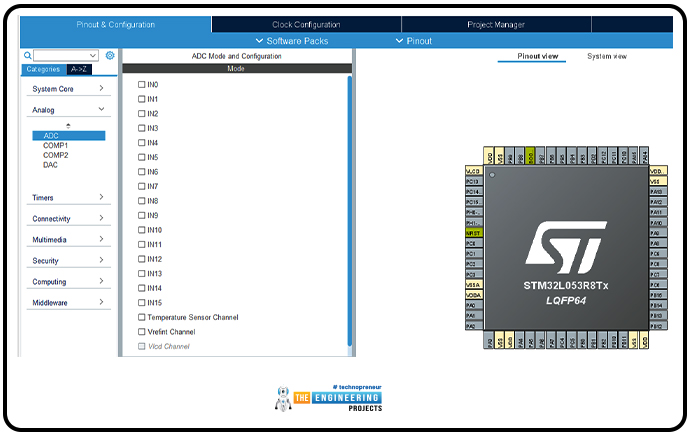This screenshot has height=433, width=691.
Task: Enable the IN15 checkbox
Action: [141, 302]
